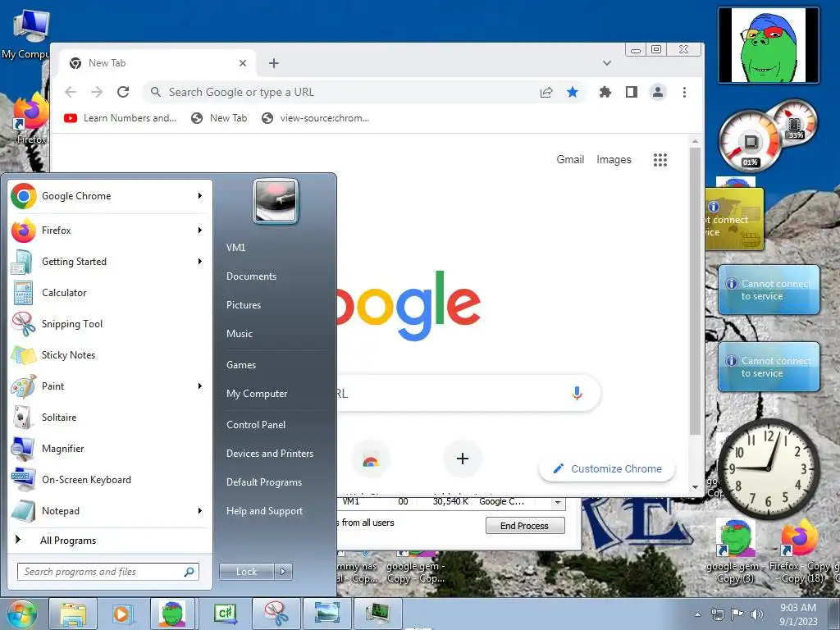840x630 pixels.
Task: Open Windows Media Player taskbar icon
Action: 121,614
